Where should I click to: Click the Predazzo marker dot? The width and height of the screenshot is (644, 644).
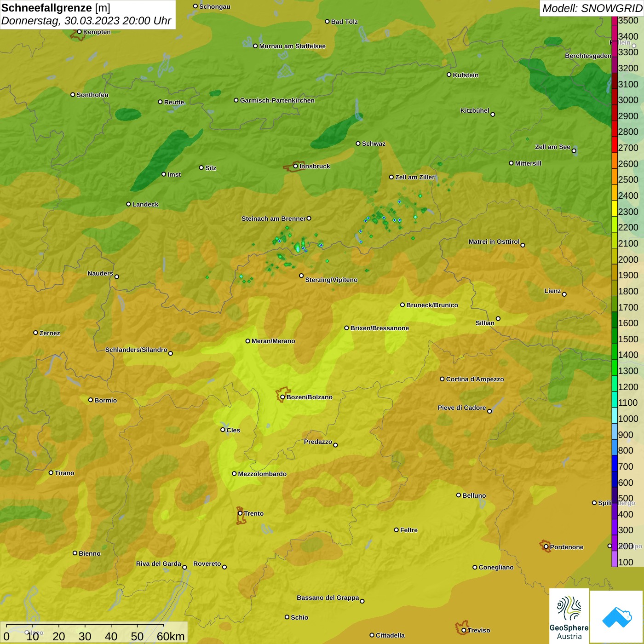click(x=335, y=445)
